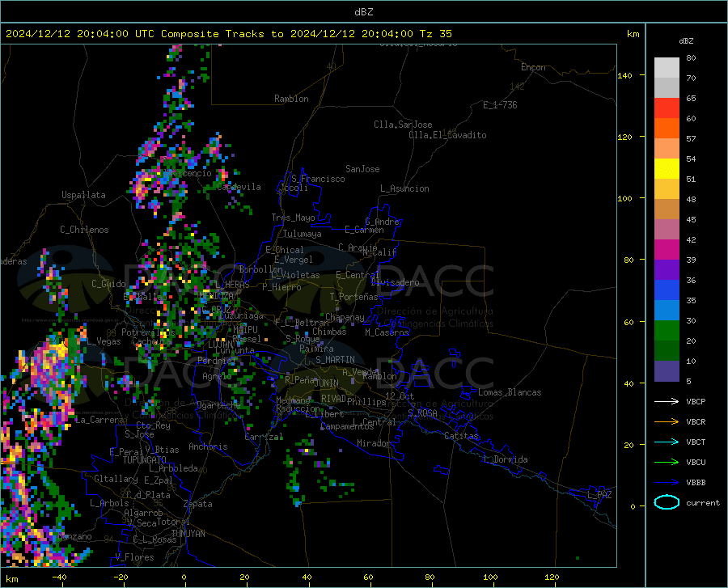Click the composite tracks timestamp header
Viewport: 728px width, 588px height.
228,34
